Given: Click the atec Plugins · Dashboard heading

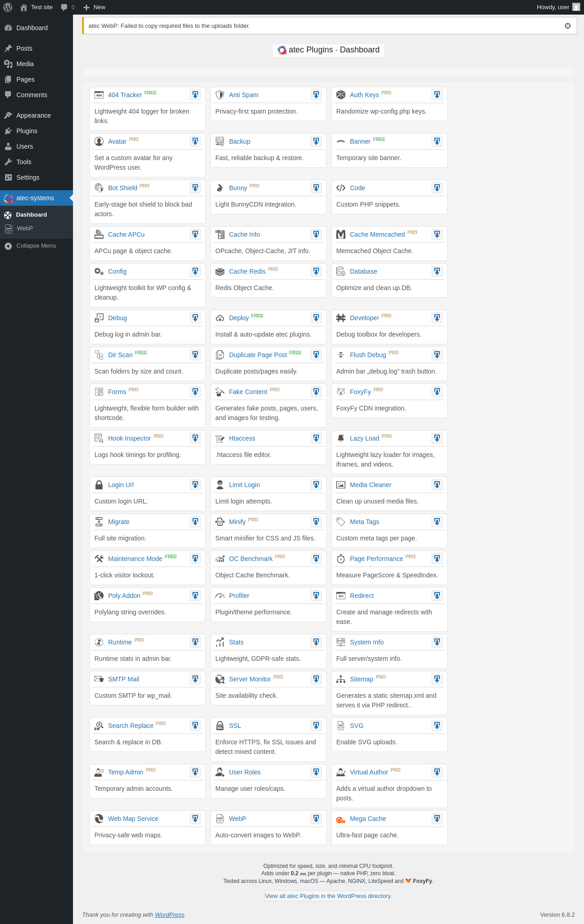Looking at the screenshot, I should (x=328, y=50).
